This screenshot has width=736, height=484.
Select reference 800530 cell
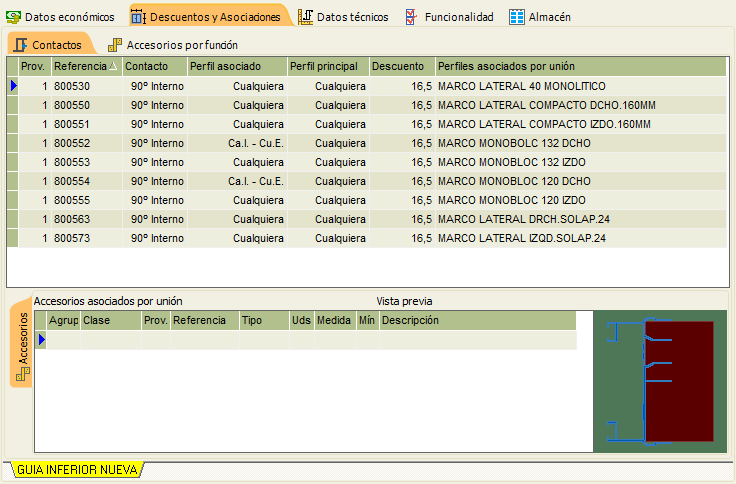click(x=86, y=86)
